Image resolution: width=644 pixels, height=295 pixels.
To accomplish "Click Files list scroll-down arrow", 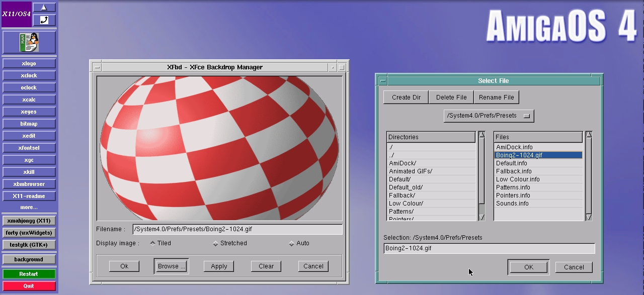I will coord(589,217).
